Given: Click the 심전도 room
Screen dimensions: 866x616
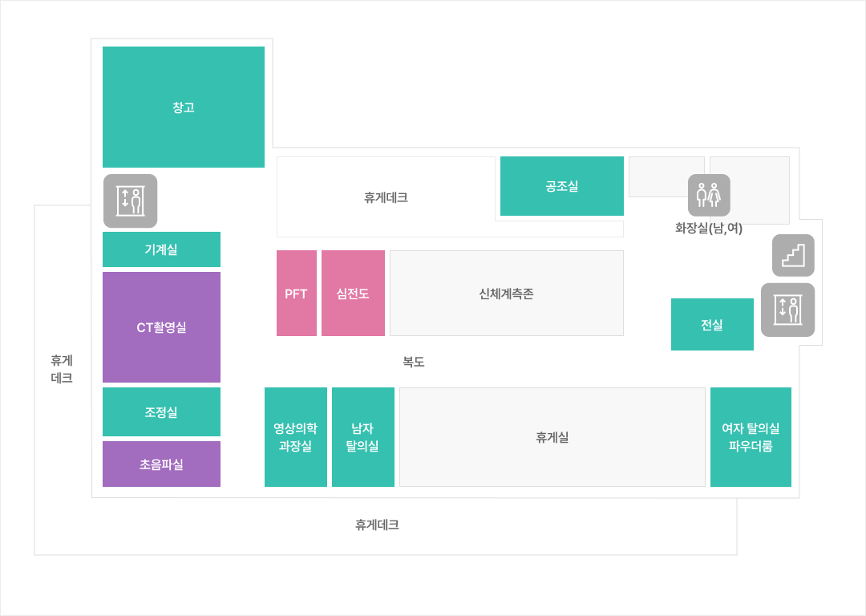Looking at the screenshot, I should click(353, 294).
